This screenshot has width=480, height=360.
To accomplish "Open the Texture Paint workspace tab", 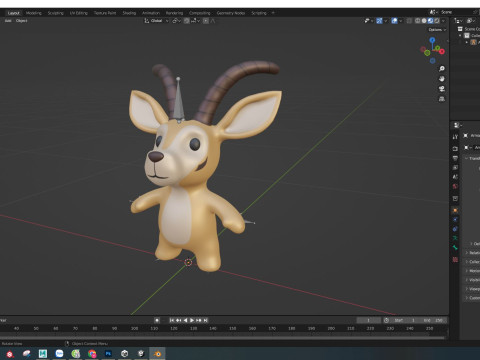I will point(105,13).
